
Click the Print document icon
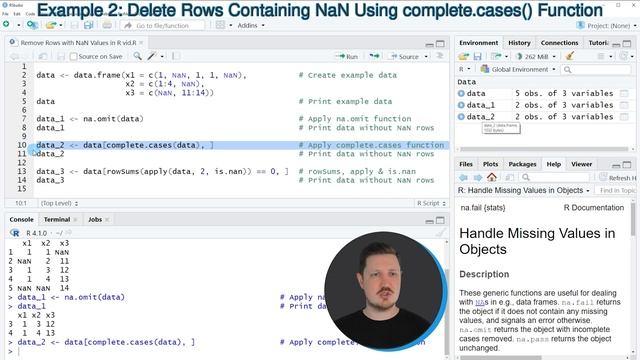[x=107, y=25]
